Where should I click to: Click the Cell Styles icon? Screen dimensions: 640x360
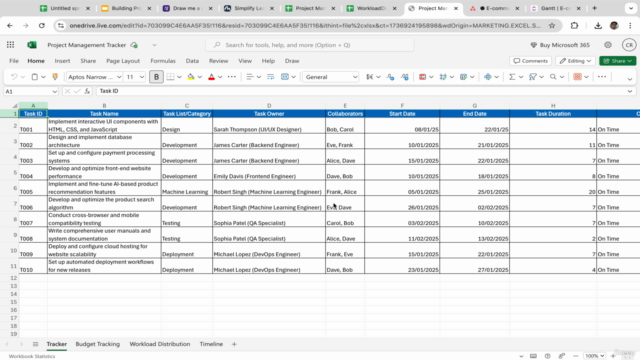463,77
